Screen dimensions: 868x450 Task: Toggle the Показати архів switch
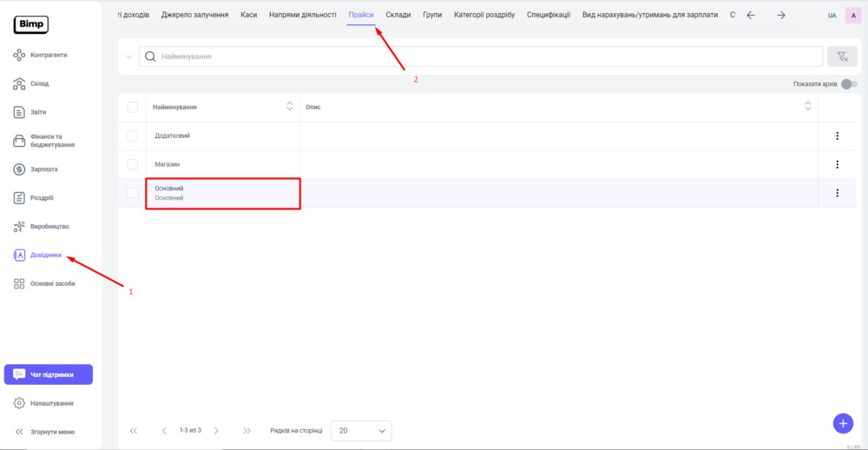point(848,84)
